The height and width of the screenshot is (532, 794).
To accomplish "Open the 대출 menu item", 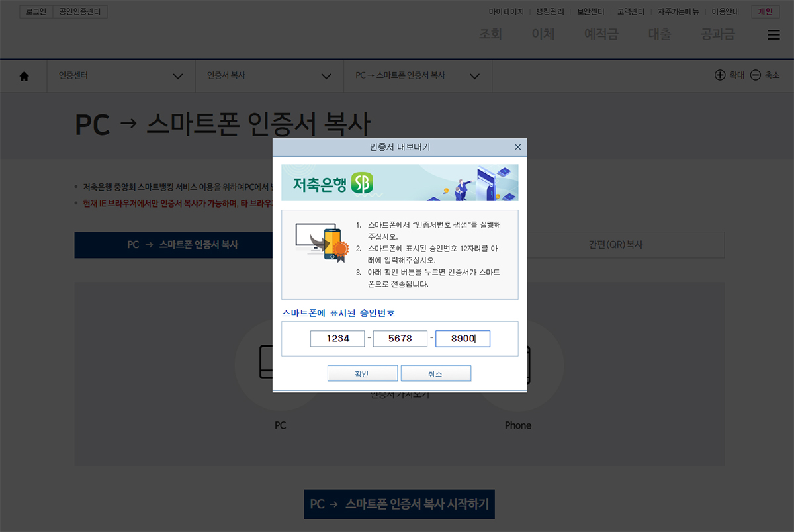I will coord(658,34).
